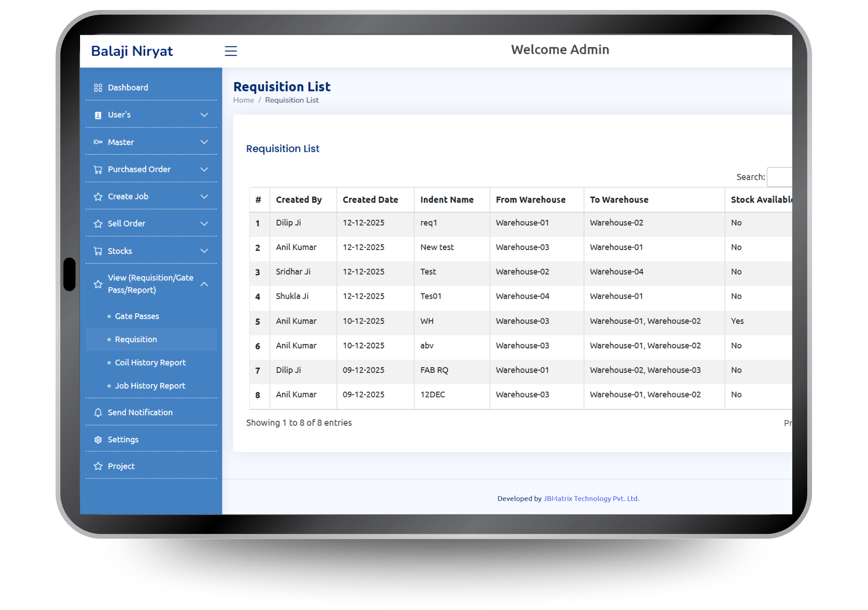Click the Project star icon

click(98, 466)
